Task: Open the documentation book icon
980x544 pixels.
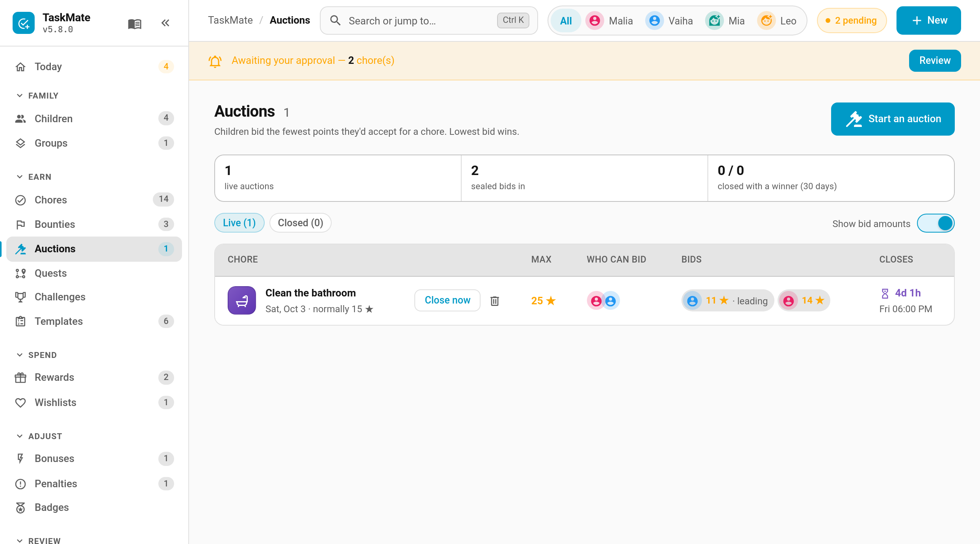Action: (x=135, y=24)
